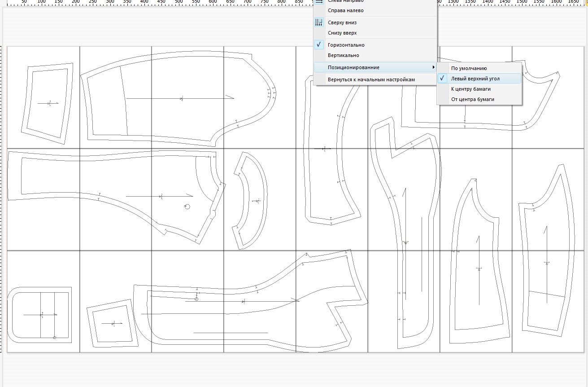Click the circle mark on the pocket piece edge
Screen dimensions: 588x387
click(x=54, y=337)
